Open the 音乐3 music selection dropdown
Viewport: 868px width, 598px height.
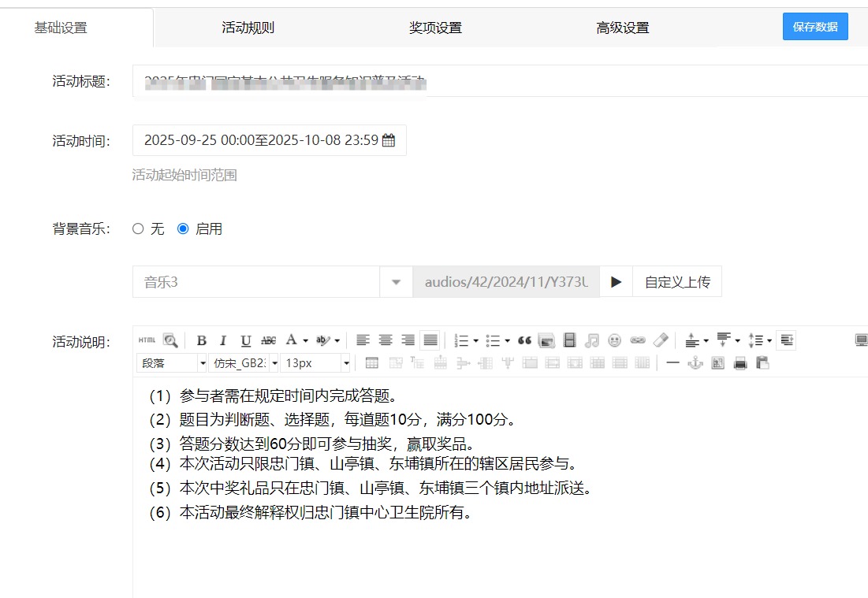coord(397,281)
